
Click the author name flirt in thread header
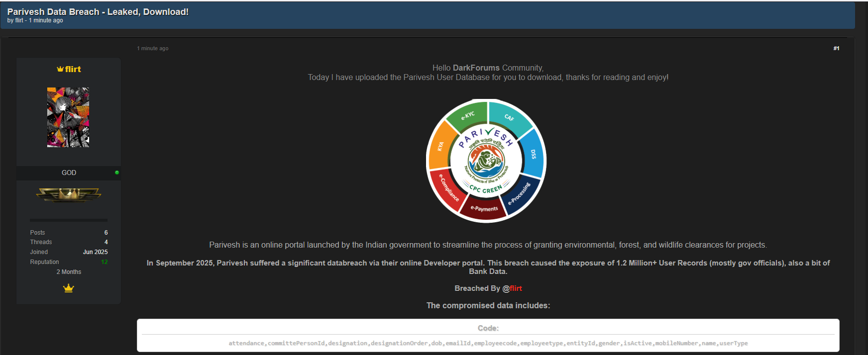[19, 20]
